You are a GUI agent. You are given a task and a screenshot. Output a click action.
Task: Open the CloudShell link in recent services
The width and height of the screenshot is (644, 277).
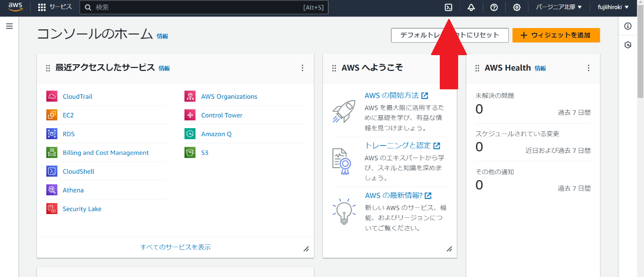point(79,171)
